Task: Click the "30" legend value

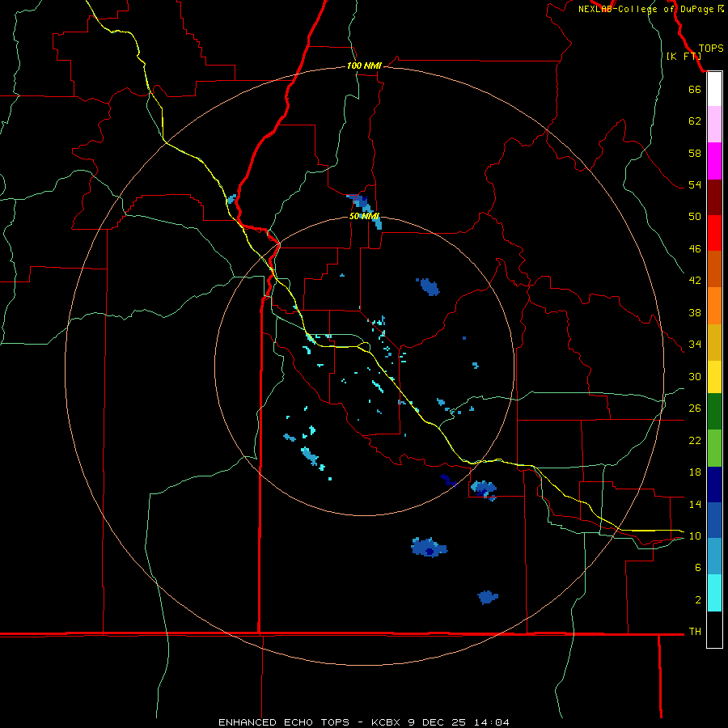Action: click(695, 376)
